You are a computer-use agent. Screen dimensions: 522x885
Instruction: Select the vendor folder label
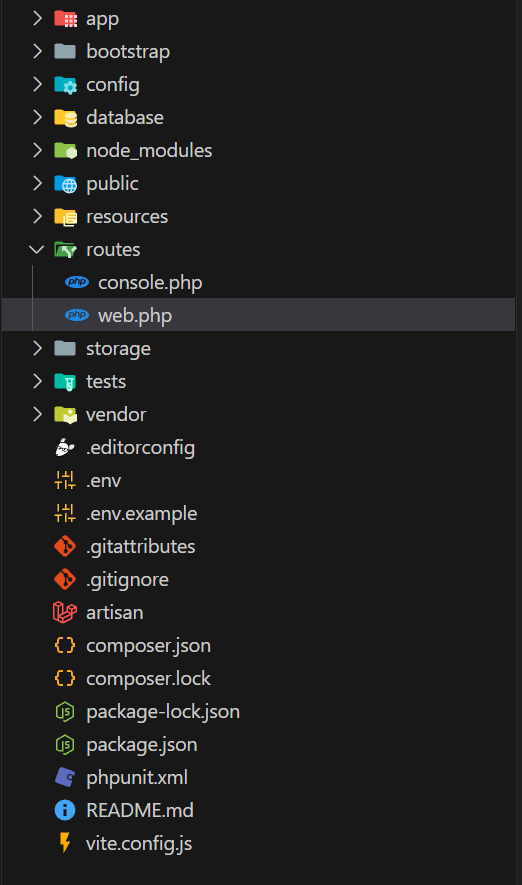click(x=116, y=415)
